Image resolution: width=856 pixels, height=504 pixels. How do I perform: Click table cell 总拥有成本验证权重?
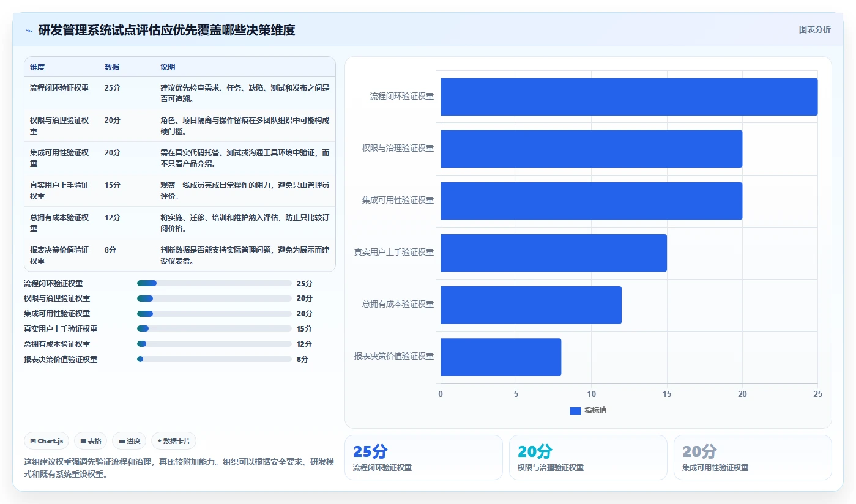coord(59,223)
